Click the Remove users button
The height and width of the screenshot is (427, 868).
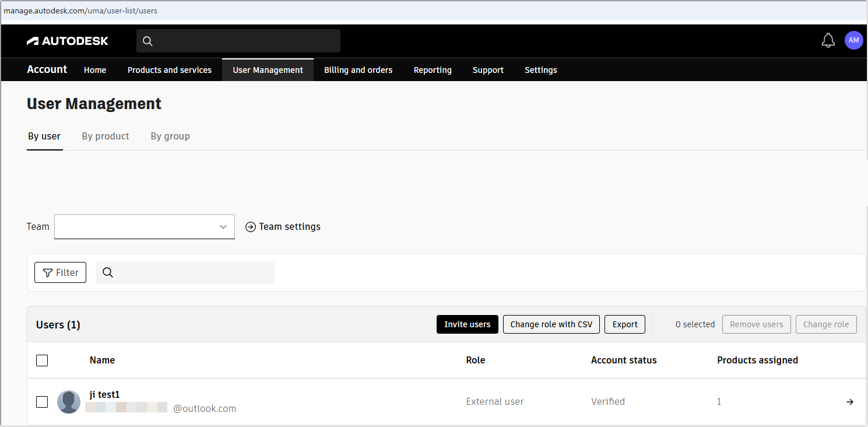click(x=757, y=324)
